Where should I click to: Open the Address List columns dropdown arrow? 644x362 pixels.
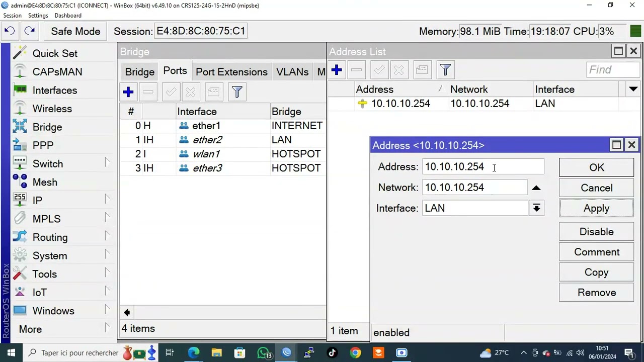[x=633, y=89]
